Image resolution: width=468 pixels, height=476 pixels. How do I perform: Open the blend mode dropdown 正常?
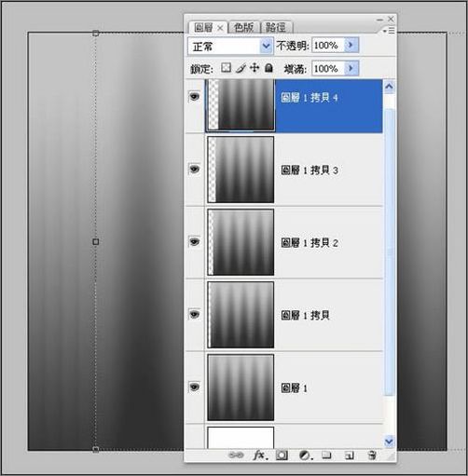pyautogui.click(x=230, y=47)
